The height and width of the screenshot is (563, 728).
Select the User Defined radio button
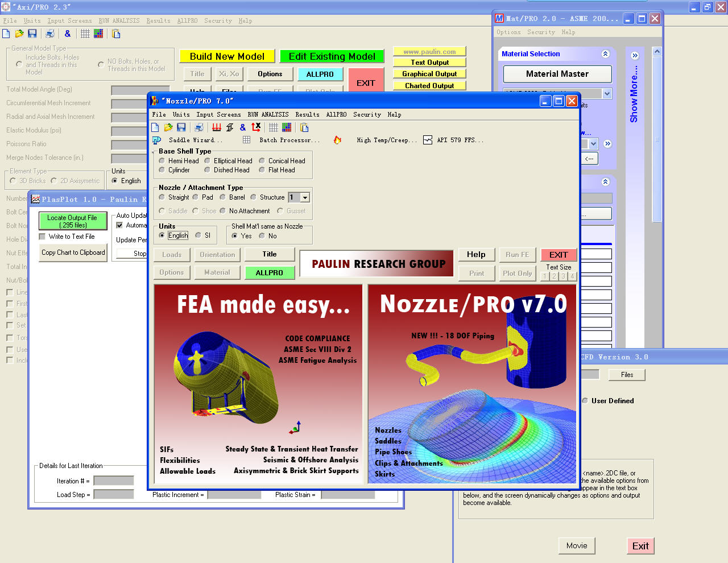point(585,401)
